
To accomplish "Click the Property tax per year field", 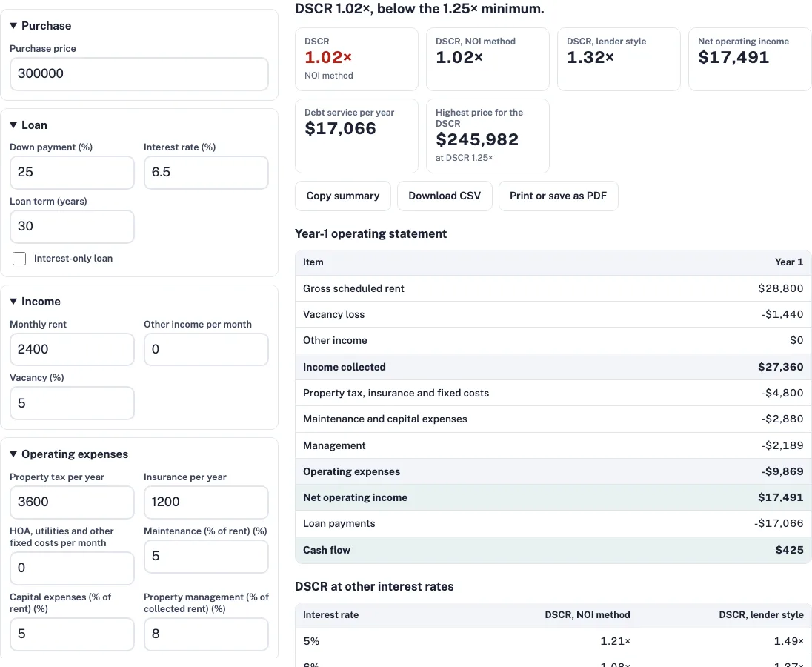I will tap(72, 502).
